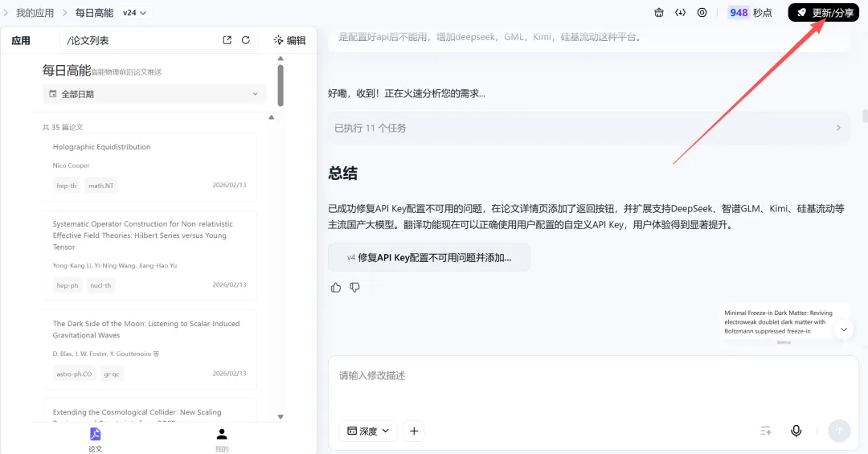Open the v4 修复API Key version card
The height and width of the screenshot is (454, 868).
pyautogui.click(x=429, y=257)
